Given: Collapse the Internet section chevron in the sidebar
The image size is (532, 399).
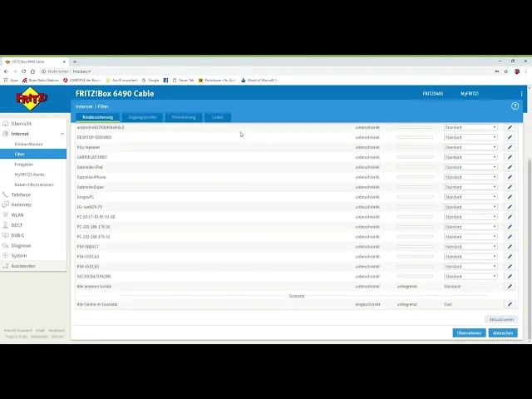Looking at the screenshot, I should click(62, 134).
